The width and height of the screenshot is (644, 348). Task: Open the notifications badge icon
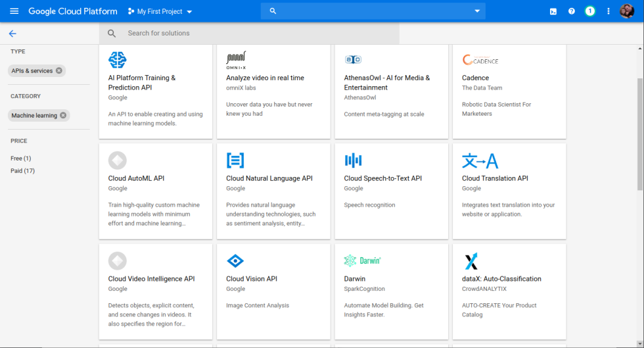point(590,11)
